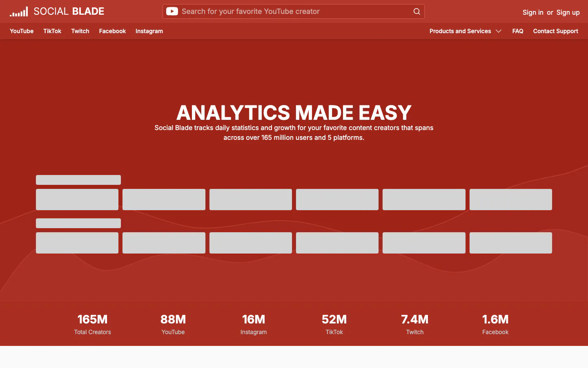Click the Sign in link

tap(533, 12)
